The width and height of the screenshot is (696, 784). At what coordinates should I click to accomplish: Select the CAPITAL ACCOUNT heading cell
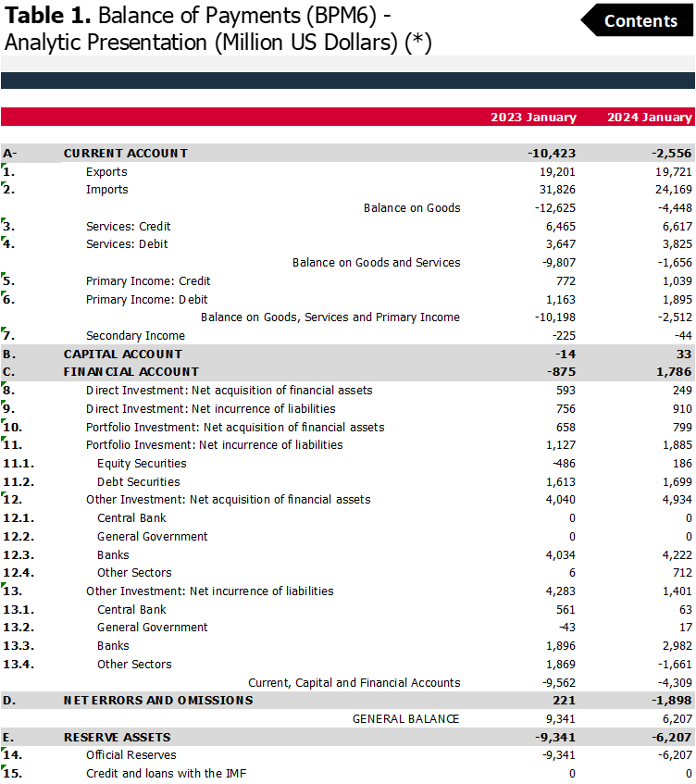(x=122, y=355)
